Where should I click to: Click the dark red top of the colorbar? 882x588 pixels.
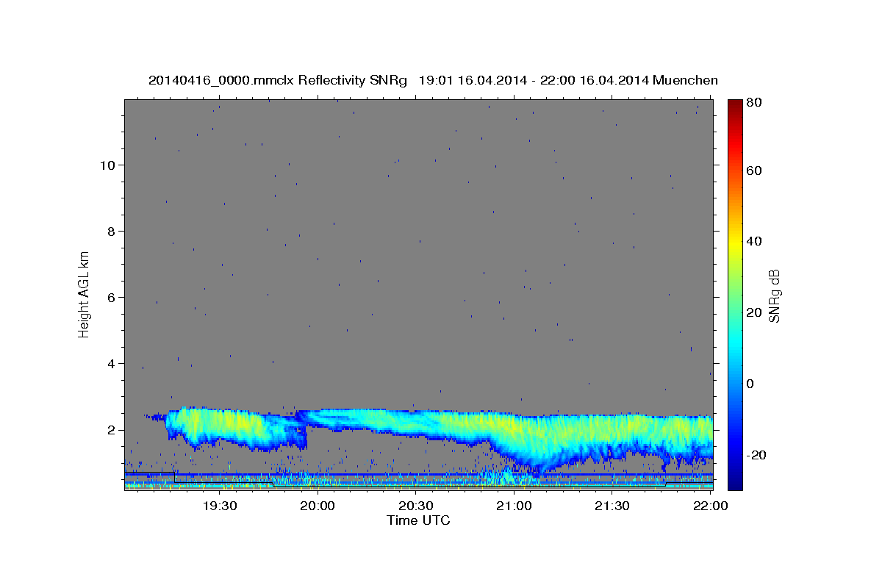pyautogui.click(x=735, y=105)
